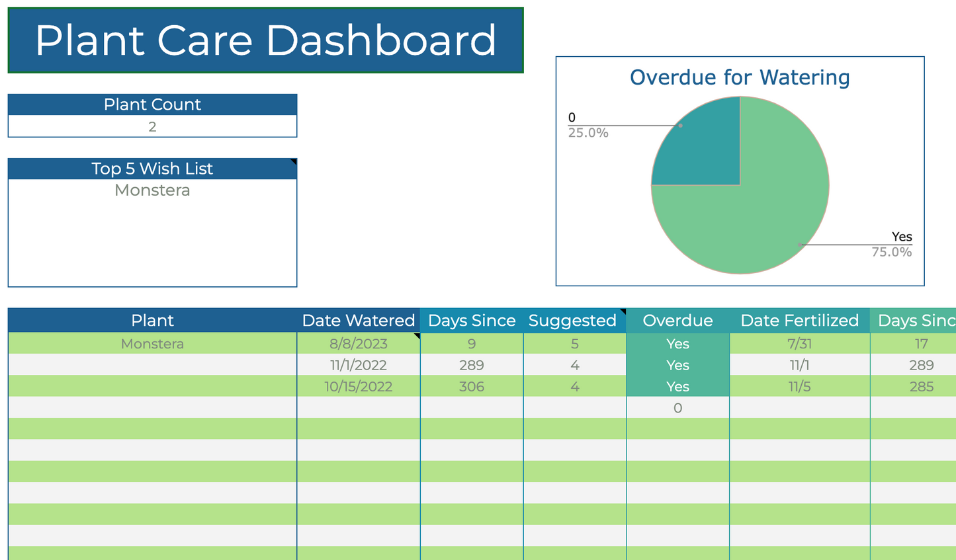
Task: Click the Plant Count value cell showing 2
Action: tap(152, 126)
